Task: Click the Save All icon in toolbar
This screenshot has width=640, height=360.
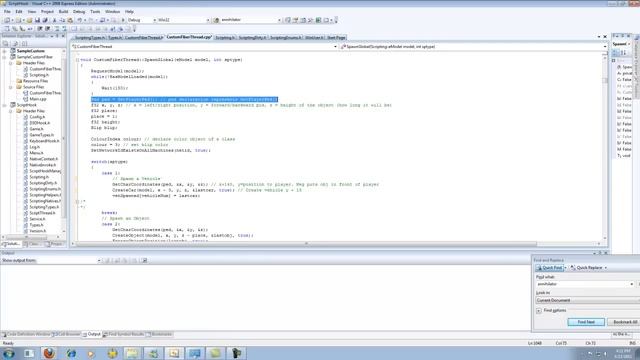Action: (x=45, y=20)
